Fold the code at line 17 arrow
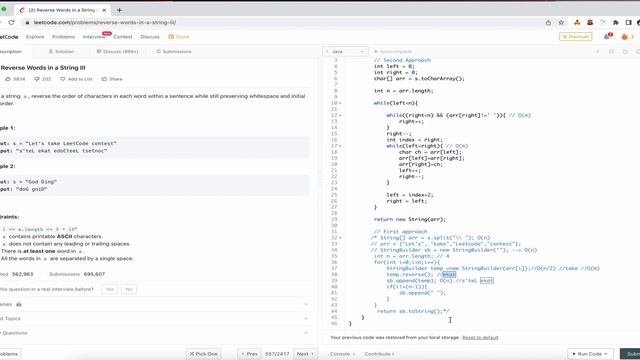Screen dimensions: 640x360 click(x=340, y=146)
